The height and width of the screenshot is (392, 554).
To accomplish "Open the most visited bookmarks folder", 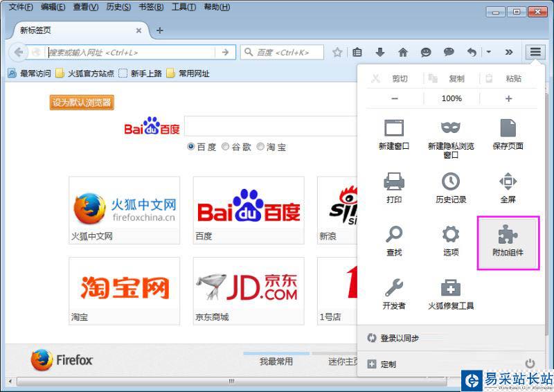I will [30, 73].
